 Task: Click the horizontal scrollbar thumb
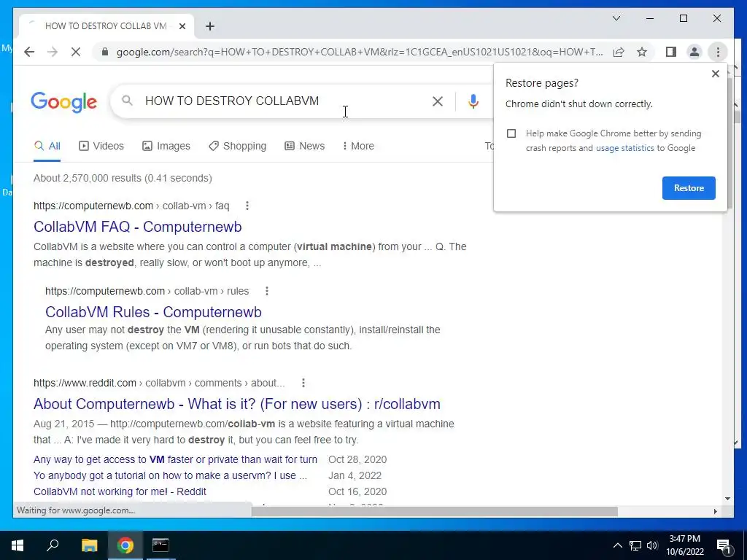click(435, 511)
